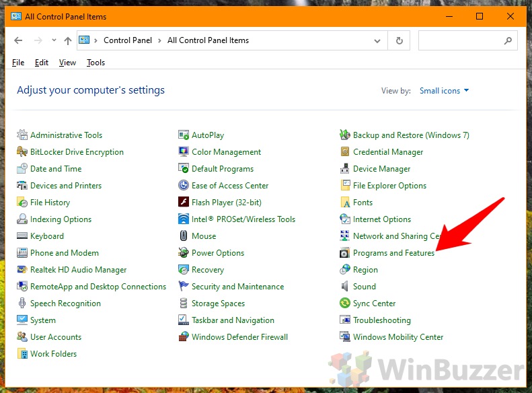The image size is (532, 393).
Task: Open Windows Mobility Center link
Action: [x=398, y=337]
